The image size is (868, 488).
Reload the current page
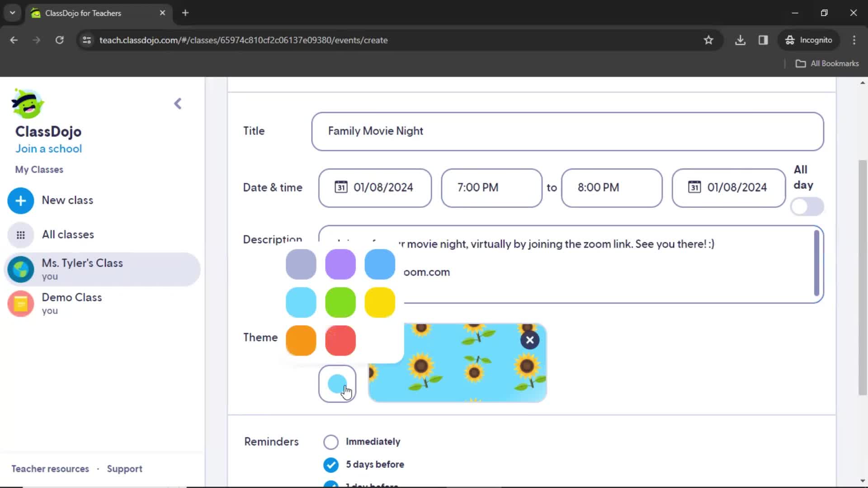pos(59,40)
